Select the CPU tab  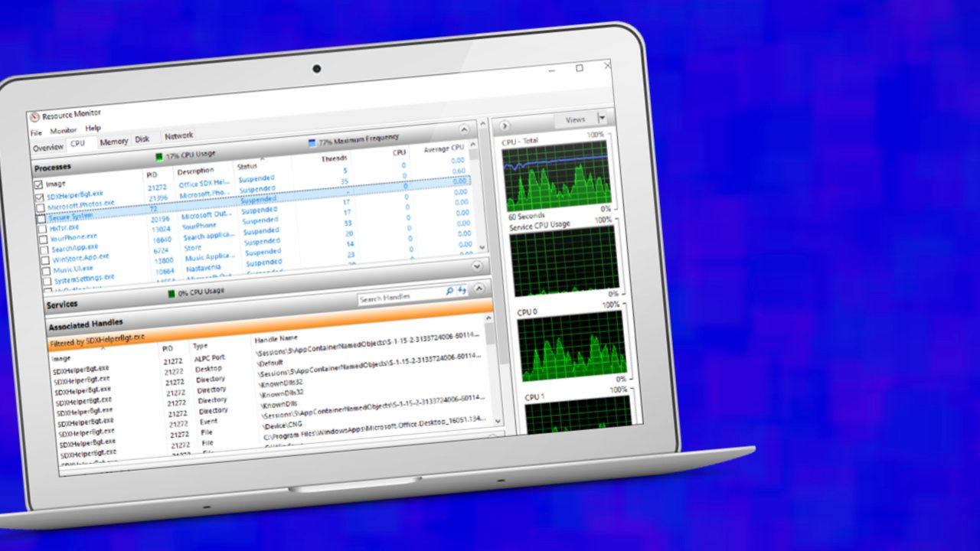click(78, 144)
